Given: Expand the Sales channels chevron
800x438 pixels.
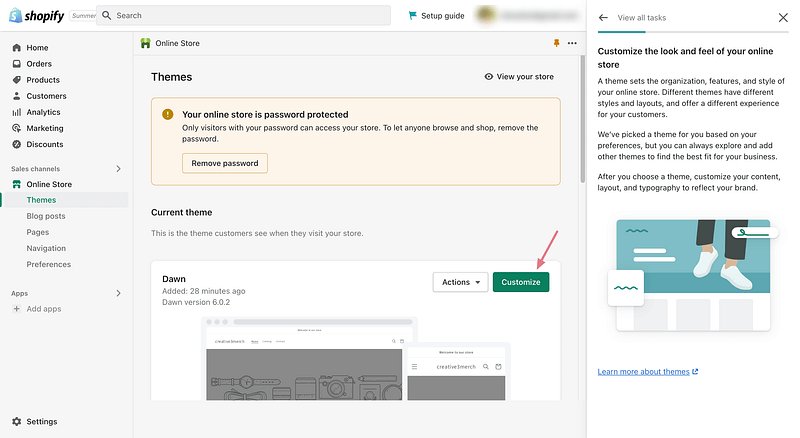Looking at the screenshot, I should click(118, 168).
